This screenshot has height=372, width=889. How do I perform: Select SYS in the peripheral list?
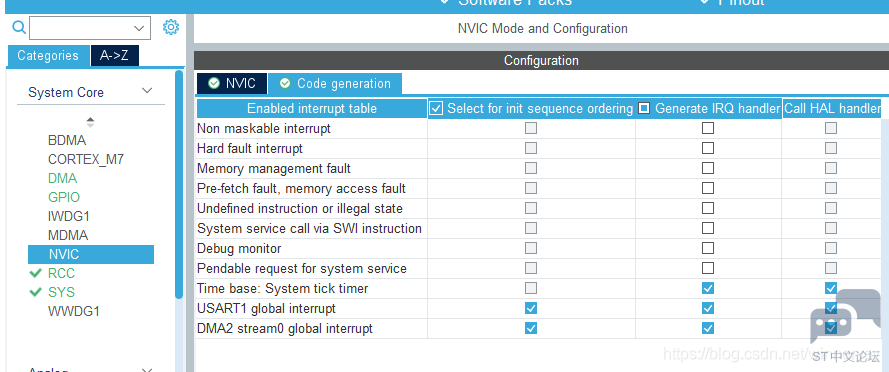point(61,292)
